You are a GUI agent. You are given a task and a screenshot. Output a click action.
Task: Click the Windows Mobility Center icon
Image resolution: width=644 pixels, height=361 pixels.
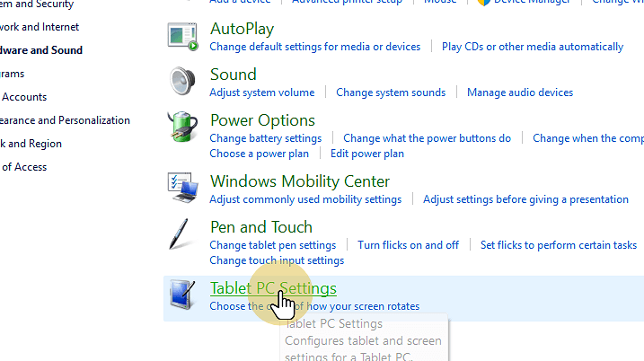click(x=182, y=188)
